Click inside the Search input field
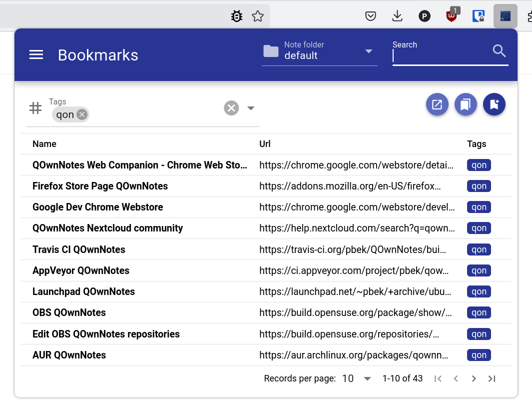532x412 pixels. click(x=440, y=56)
